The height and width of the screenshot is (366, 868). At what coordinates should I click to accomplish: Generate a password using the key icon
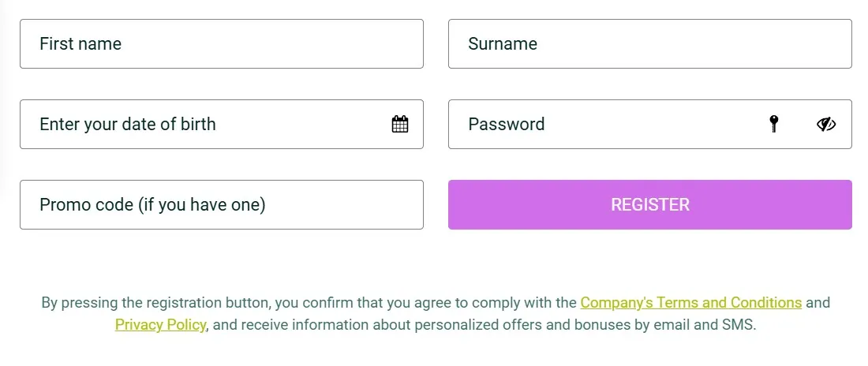click(774, 124)
